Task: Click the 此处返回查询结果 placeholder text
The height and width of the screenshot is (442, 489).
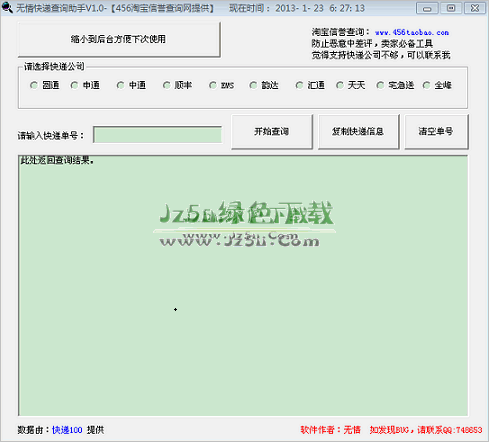Action: pos(57,160)
